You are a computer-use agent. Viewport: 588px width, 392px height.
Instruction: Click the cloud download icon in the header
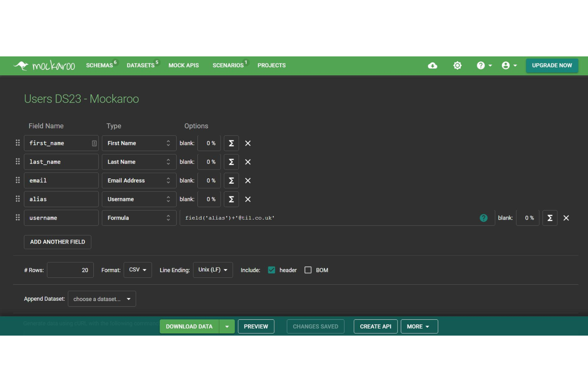[433, 66]
